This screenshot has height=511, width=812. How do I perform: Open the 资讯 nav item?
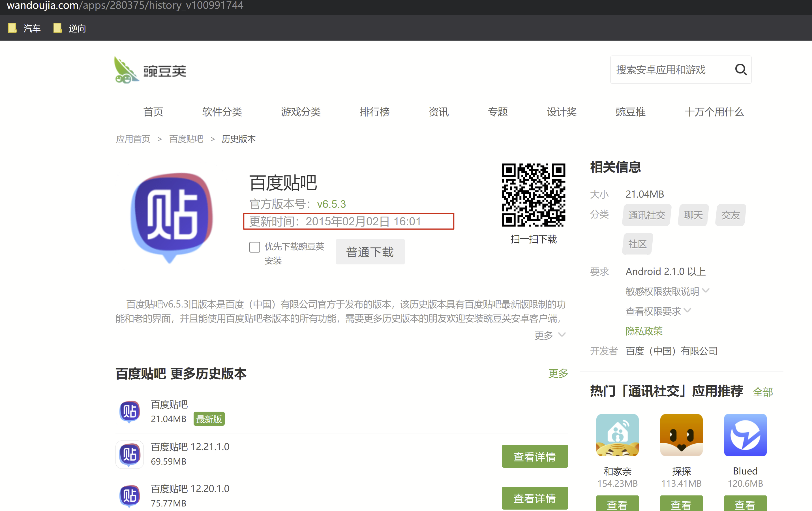pyautogui.click(x=438, y=112)
